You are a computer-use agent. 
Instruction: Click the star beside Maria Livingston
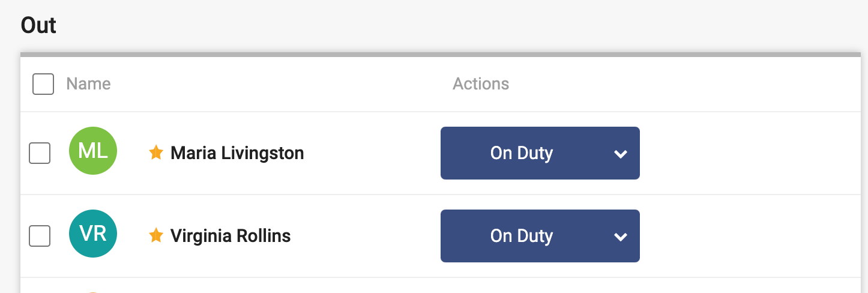pyautogui.click(x=156, y=153)
